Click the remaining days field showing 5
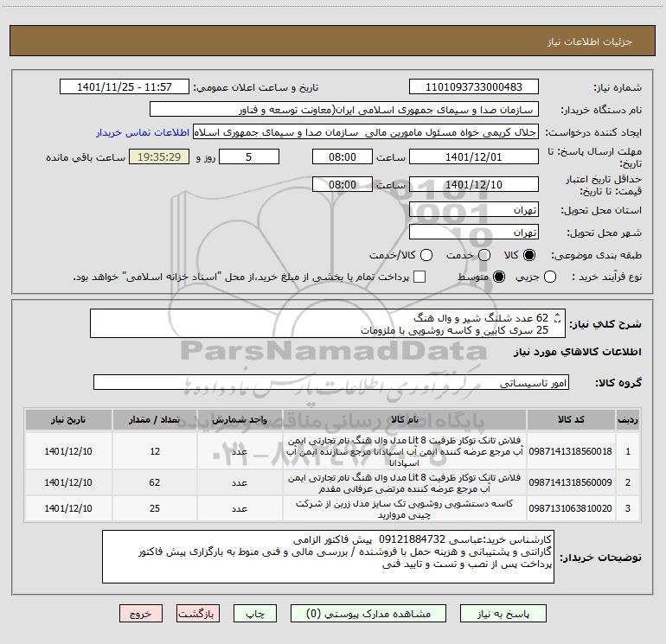The height and width of the screenshot is (644, 666). point(249,156)
